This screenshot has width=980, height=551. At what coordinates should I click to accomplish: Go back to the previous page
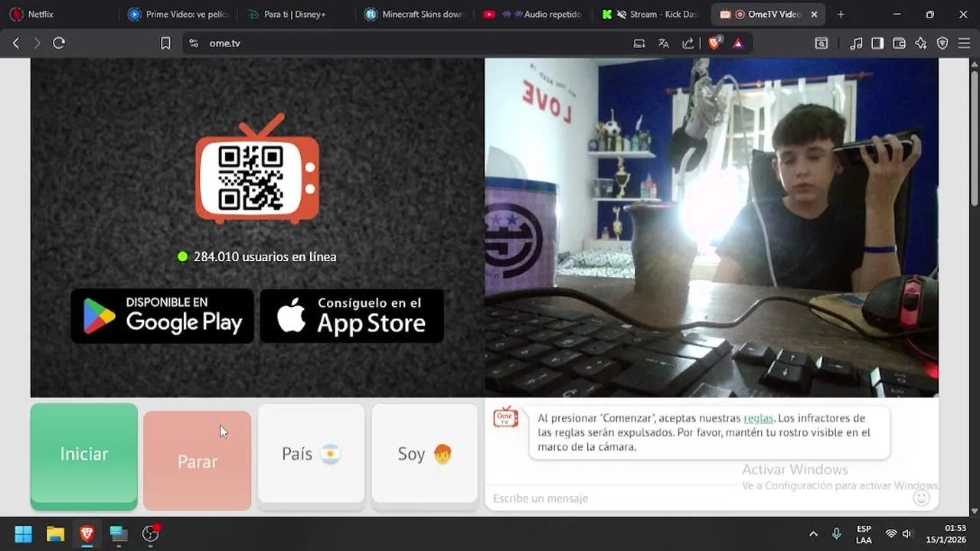coord(16,44)
